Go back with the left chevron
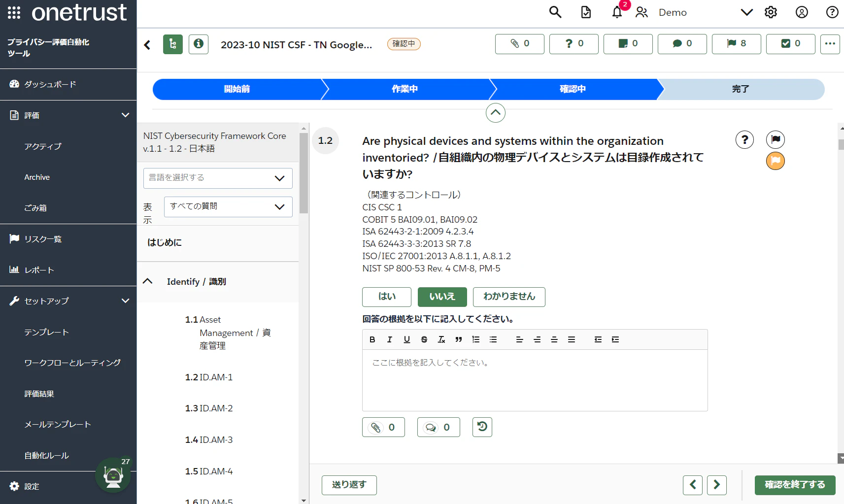Image resolution: width=844 pixels, height=504 pixels. pyautogui.click(x=147, y=45)
